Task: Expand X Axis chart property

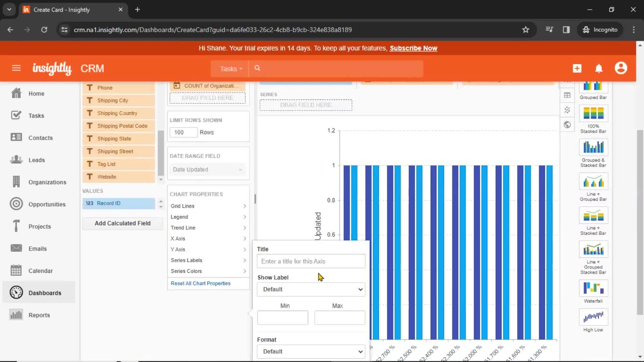Action: click(x=208, y=238)
